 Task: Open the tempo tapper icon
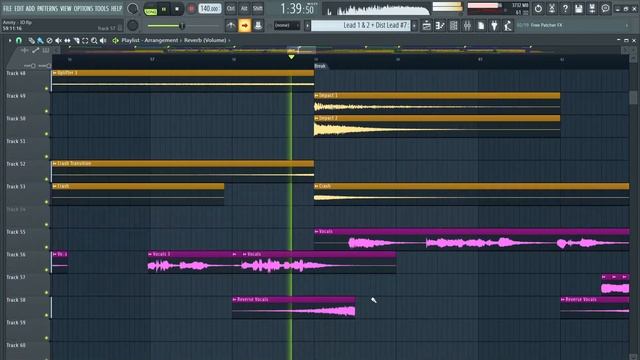pyautogui.click(x=507, y=25)
